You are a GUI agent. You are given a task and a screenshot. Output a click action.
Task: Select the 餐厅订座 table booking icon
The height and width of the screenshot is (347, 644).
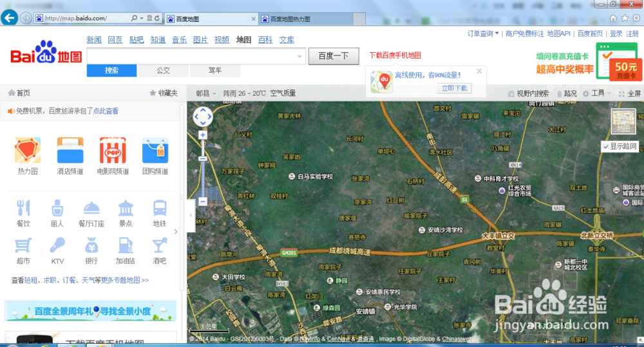[91, 208]
